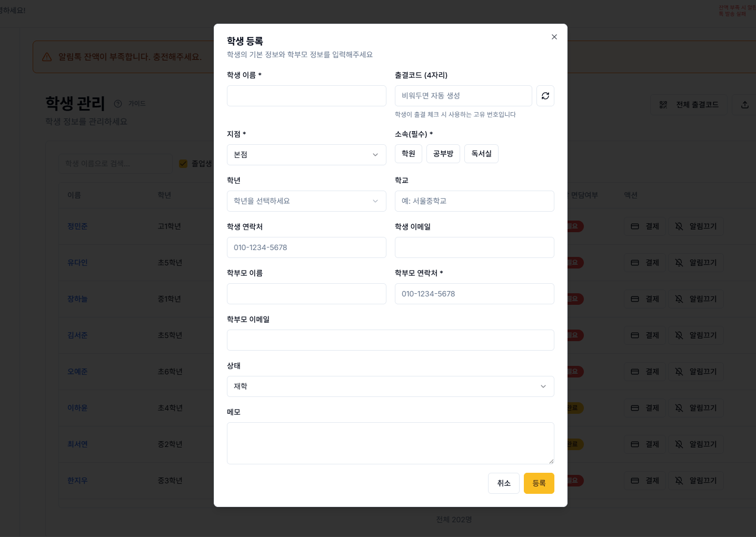This screenshot has height=537, width=756.
Task: Expand the 학년 grade selection dropdown
Action: 306,201
